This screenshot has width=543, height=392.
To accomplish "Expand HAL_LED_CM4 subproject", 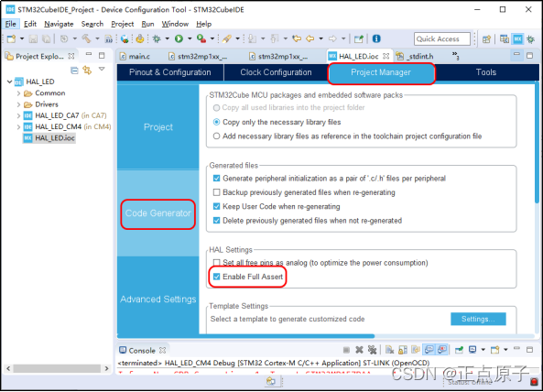I will [x=18, y=126].
